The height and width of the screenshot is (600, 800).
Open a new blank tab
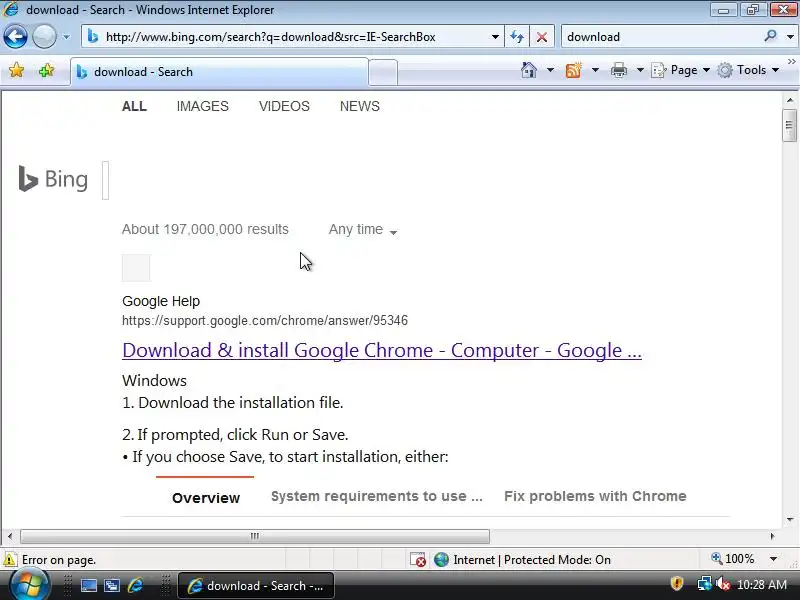pyautogui.click(x=383, y=72)
